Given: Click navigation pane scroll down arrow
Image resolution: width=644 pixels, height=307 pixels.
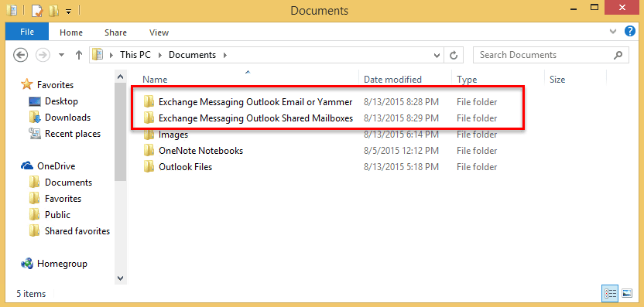Looking at the screenshot, I should [120, 278].
